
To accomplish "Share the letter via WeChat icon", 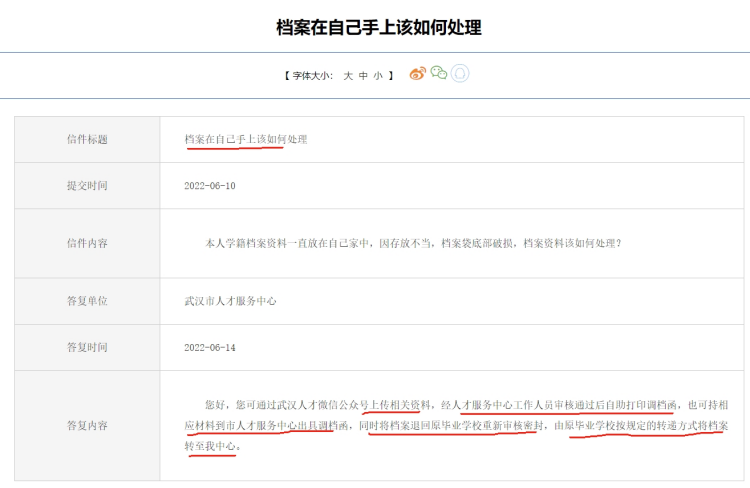I will (439, 73).
